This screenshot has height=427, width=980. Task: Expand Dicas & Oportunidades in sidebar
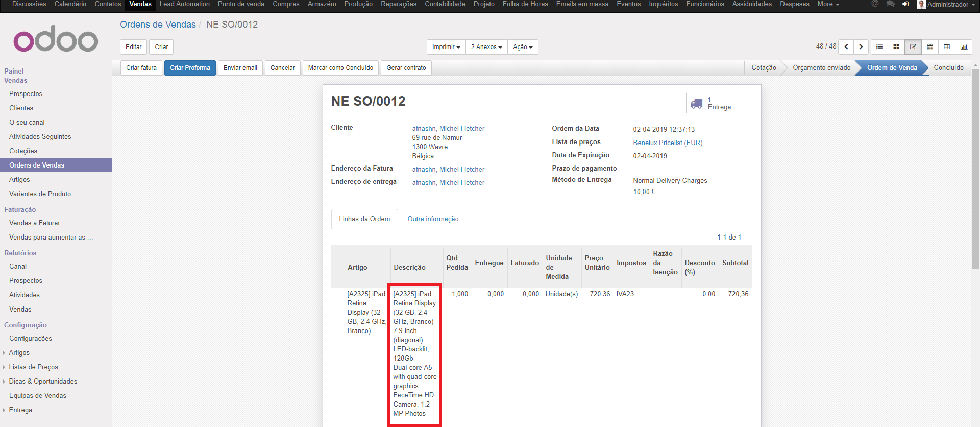[43, 382]
